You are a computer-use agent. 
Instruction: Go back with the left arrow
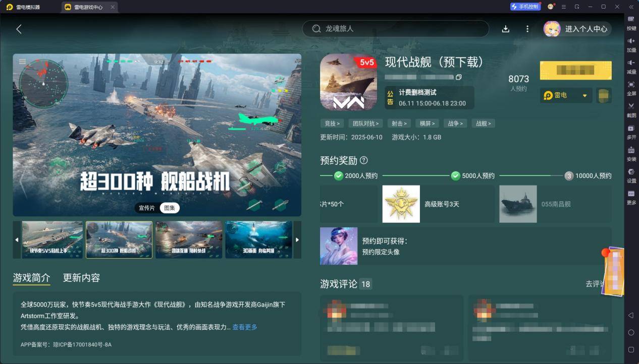pyautogui.click(x=19, y=29)
